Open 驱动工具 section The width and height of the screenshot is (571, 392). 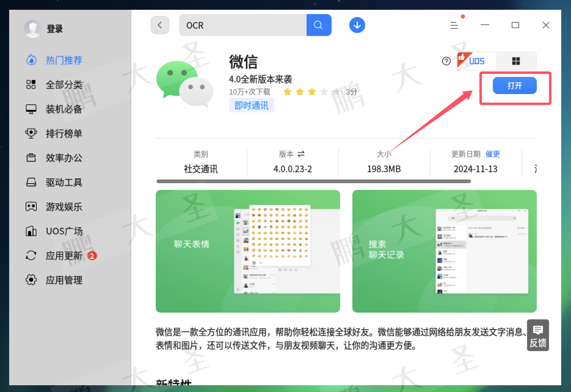(x=64, y=182)
